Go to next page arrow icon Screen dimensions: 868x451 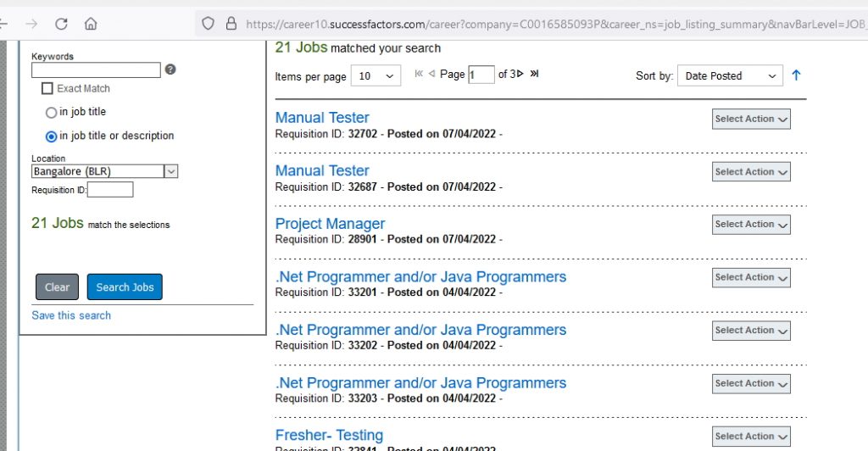click(x=520, y=75)
